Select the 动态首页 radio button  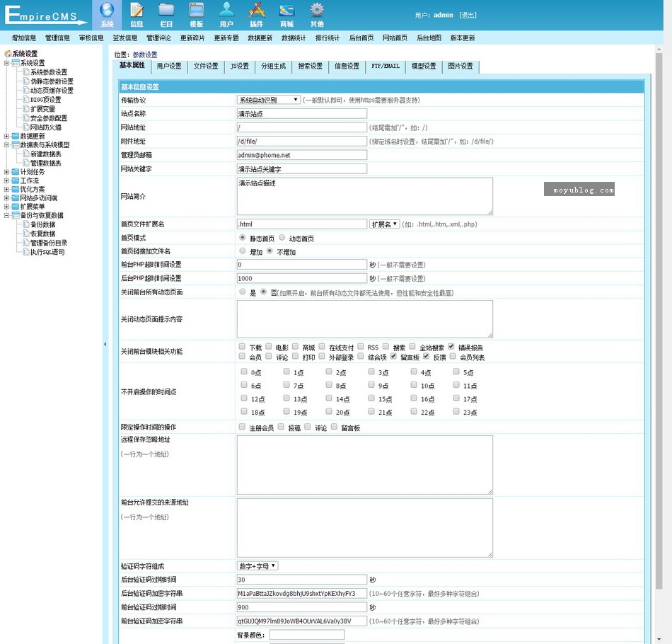point(282,238)
